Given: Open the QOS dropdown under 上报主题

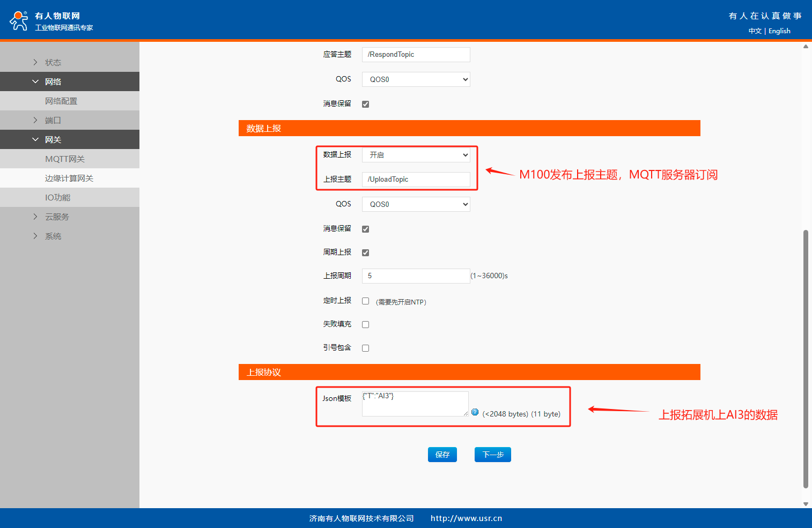Looking at the screenshot, I should pos(416,204).
